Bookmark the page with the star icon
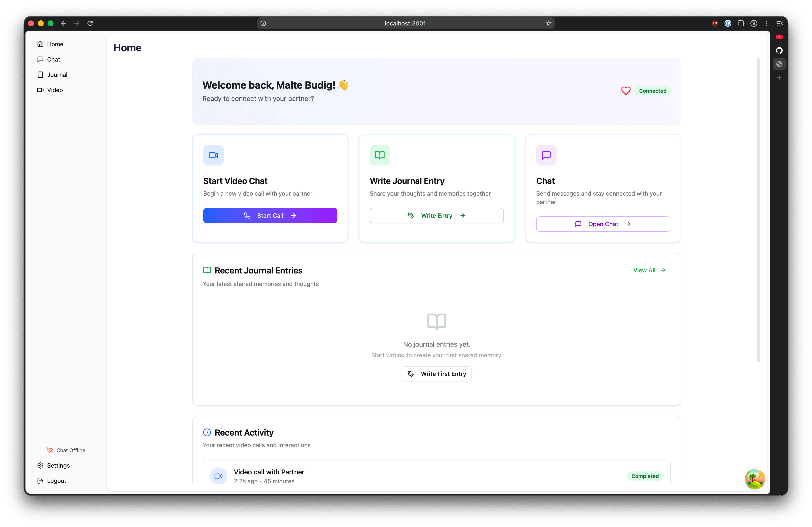Image resolution: width=812 pixels, height=527 pixels. pyautogui.click(x=548, y=23)
